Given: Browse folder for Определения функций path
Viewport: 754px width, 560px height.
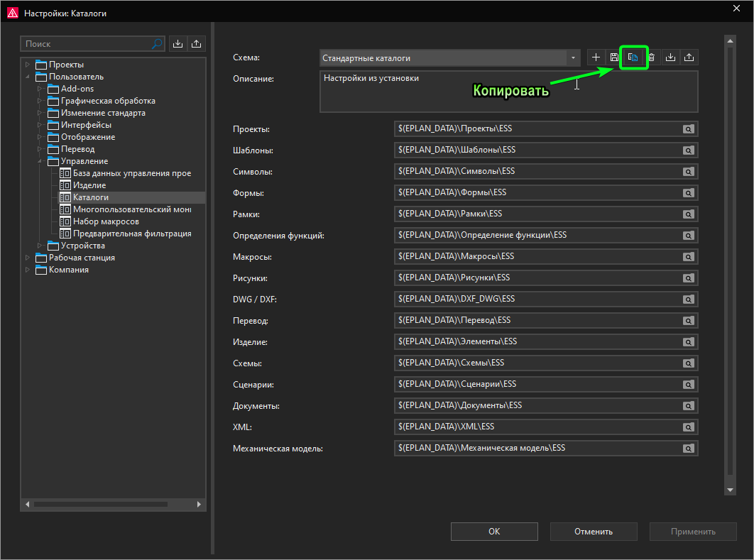Looking at the screenshot, I should [x=689, y=236].
